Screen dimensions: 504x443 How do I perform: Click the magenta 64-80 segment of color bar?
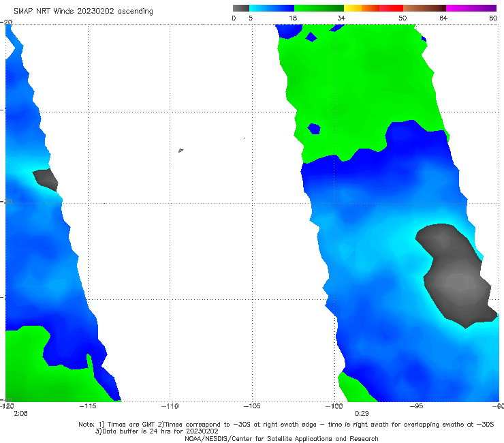pyautogui.click(x=471, y=8)
